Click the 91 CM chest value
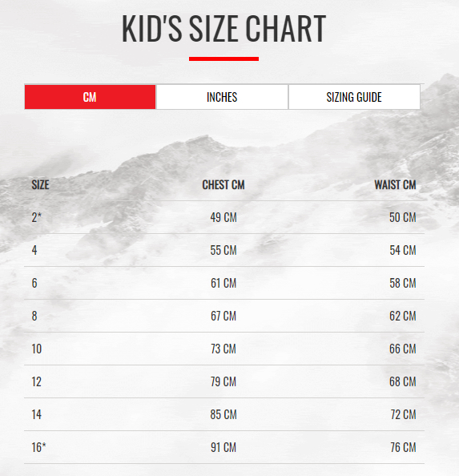The image size is (459, 476). click(223, 447)
